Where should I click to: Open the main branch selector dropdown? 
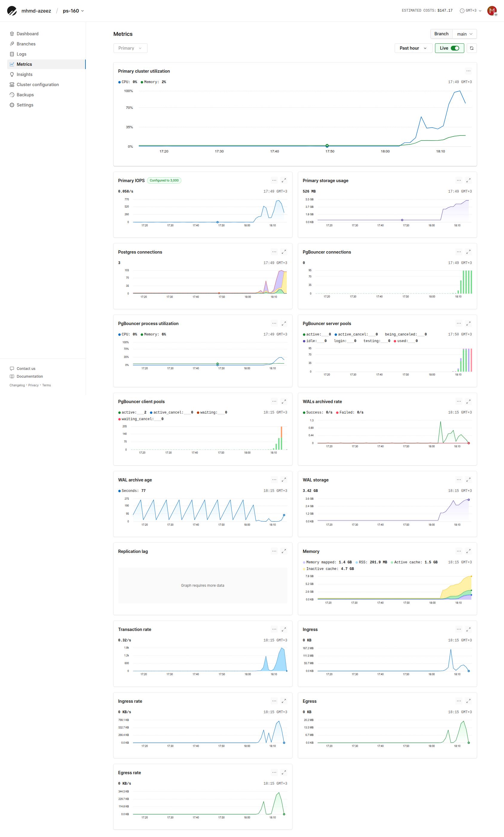coord(464,34)
